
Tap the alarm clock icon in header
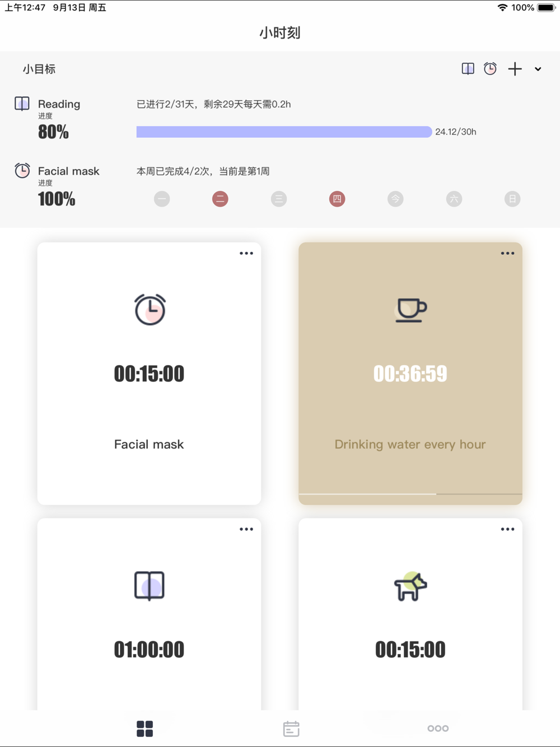(x=490, y=69)
